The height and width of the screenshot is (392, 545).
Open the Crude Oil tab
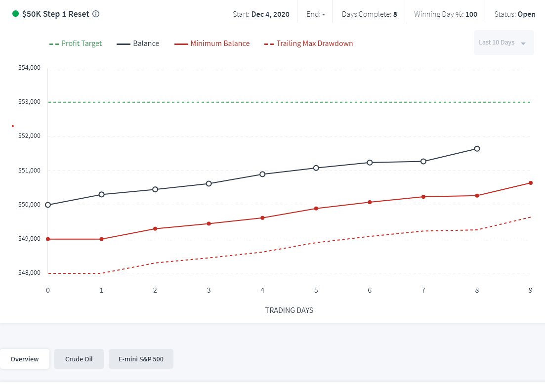79,359
